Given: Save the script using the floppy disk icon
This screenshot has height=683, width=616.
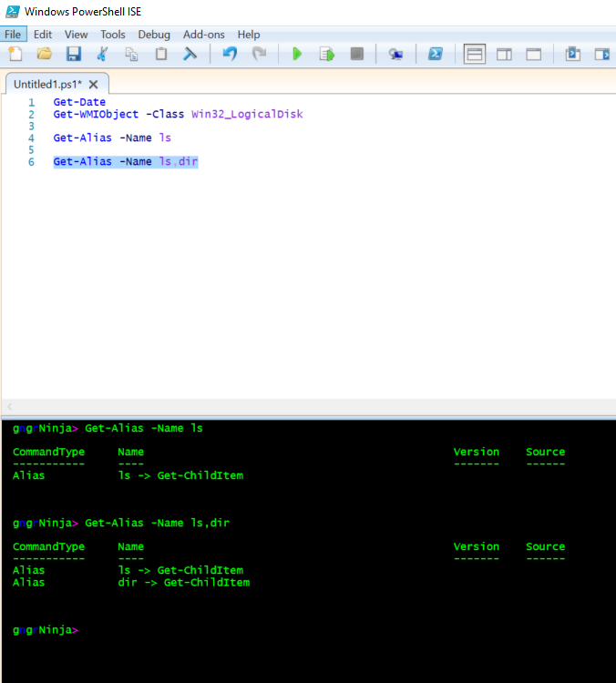Looking at the screenshot, I should (x=73, y=55).
